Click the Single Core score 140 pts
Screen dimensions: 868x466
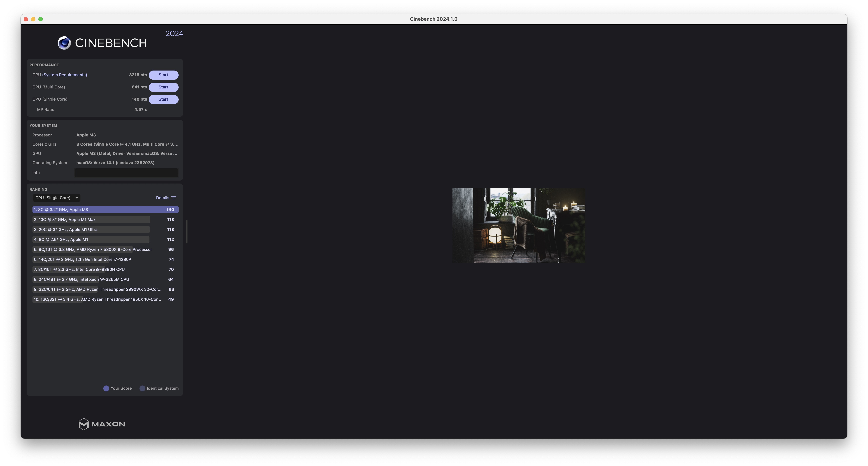139,99
